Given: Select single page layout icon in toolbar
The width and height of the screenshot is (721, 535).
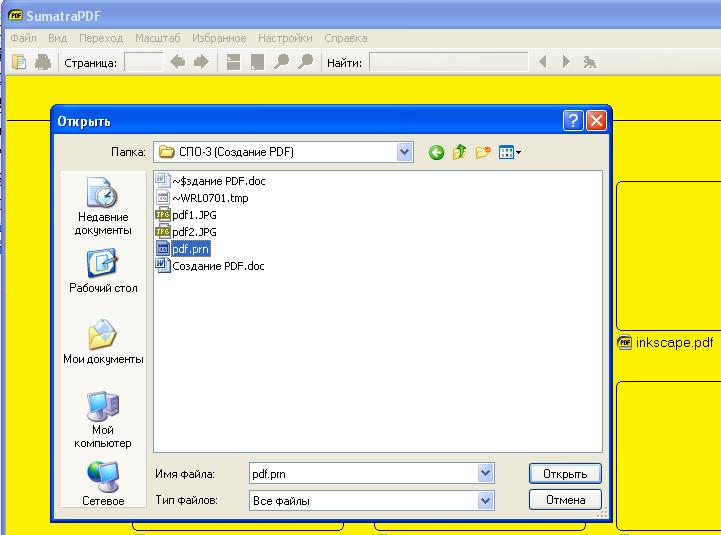Looking at the screenshot, I should click(x=258, y=62).
